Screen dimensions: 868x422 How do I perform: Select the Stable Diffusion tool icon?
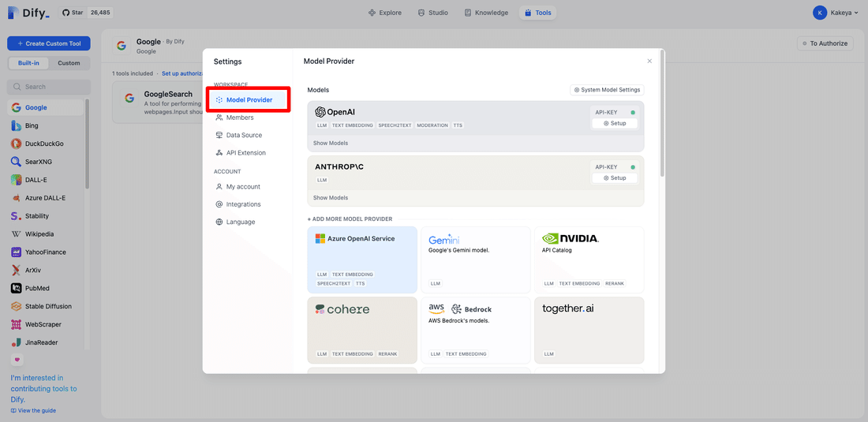(x=16, y=306)
